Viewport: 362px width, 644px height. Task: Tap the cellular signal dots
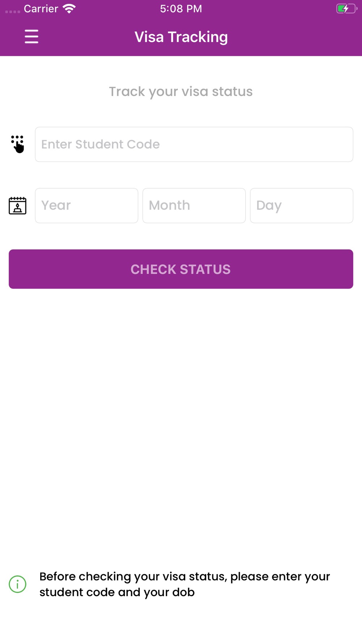tap(13, 12)
